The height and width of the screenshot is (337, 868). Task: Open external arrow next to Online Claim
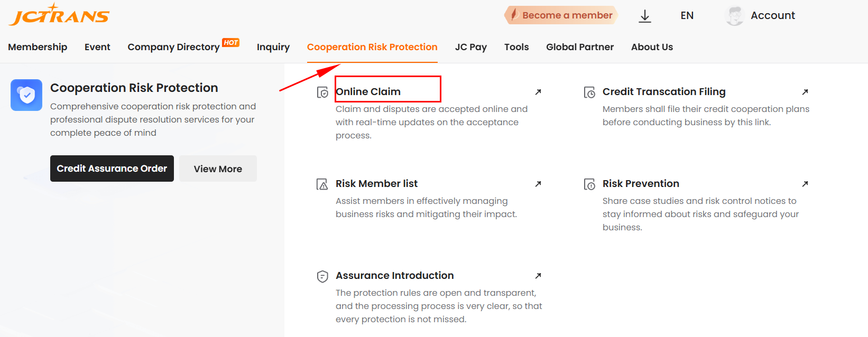538,92
